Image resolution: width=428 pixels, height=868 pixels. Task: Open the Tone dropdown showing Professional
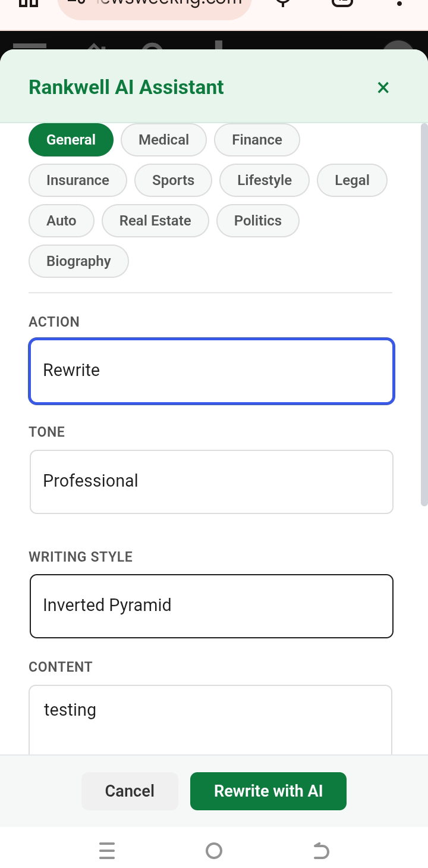tap(212, 482)
